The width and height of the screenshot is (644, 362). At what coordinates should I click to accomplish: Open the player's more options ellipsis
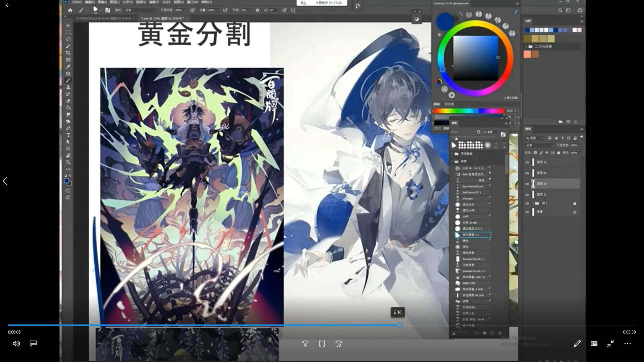pos(627,344)
